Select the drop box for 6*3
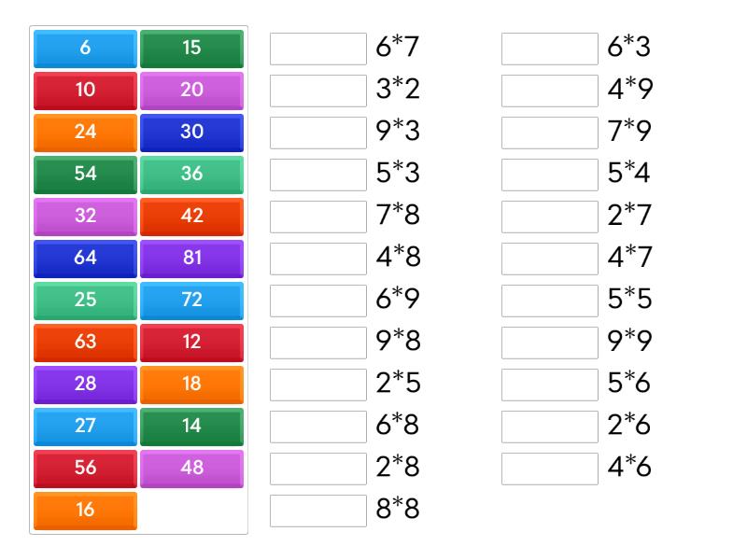Screen dimensions: 747x560 [x=550, y=49]
